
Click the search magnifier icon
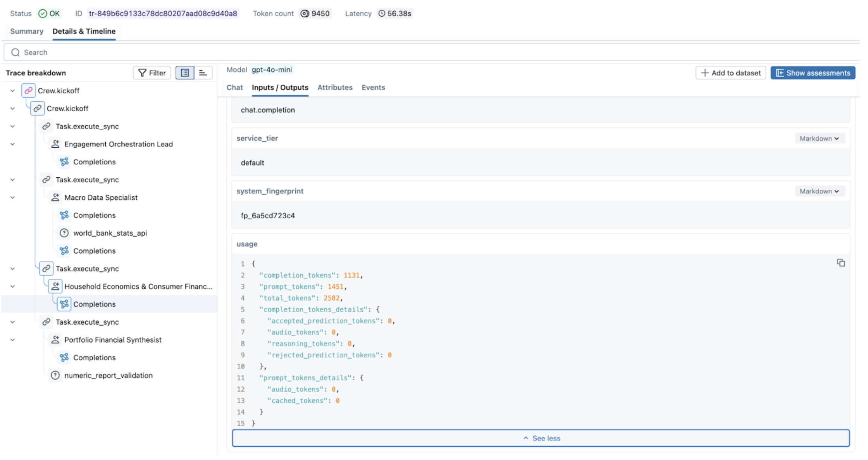15,52
